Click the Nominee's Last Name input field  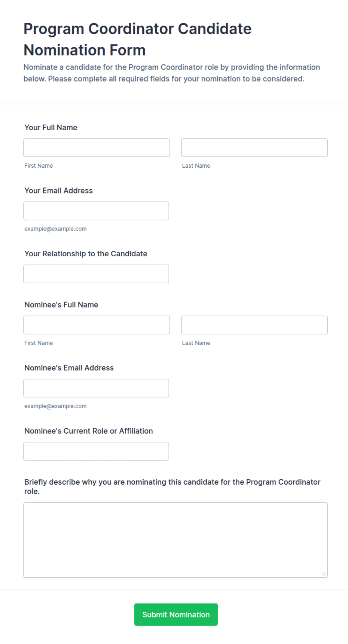254,325
